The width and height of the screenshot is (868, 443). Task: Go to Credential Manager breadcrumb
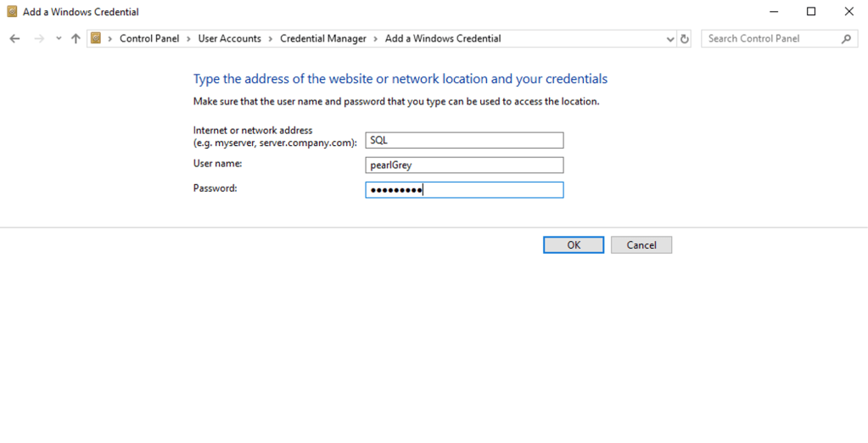pyautogui.click(x=323, y=38)
